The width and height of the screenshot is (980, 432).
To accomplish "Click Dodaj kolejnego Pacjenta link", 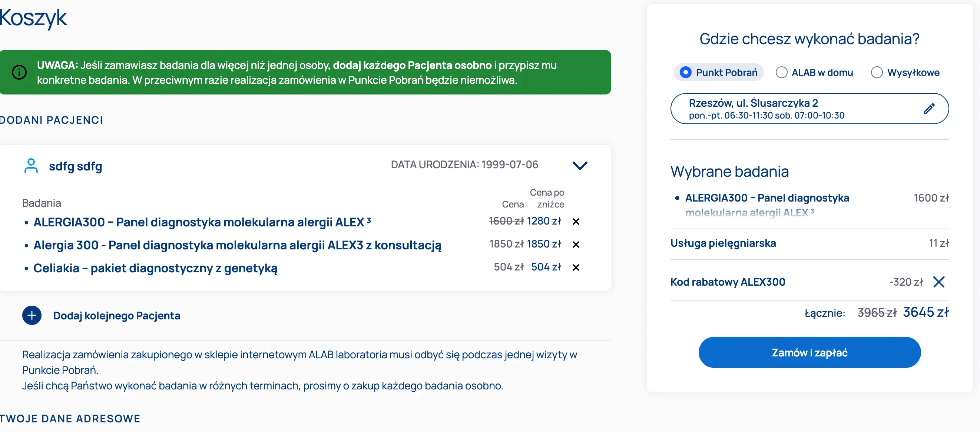I will pyautogui.click(x=116, y=316).
